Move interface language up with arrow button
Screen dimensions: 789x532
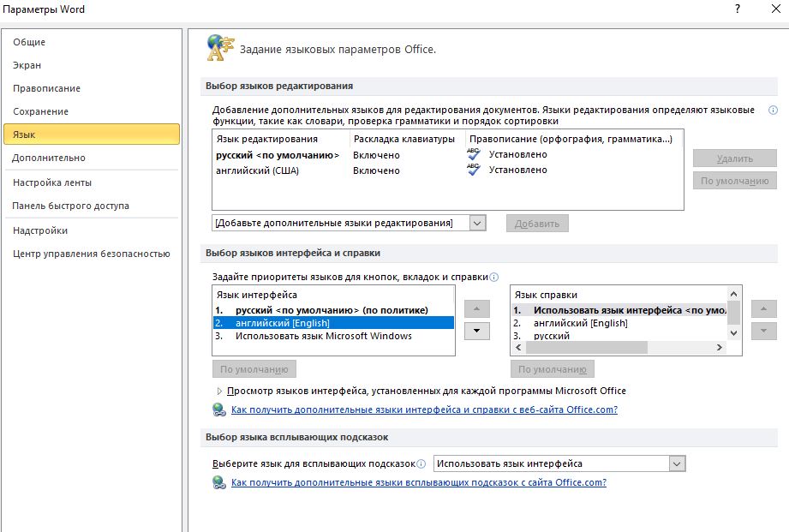476,308
